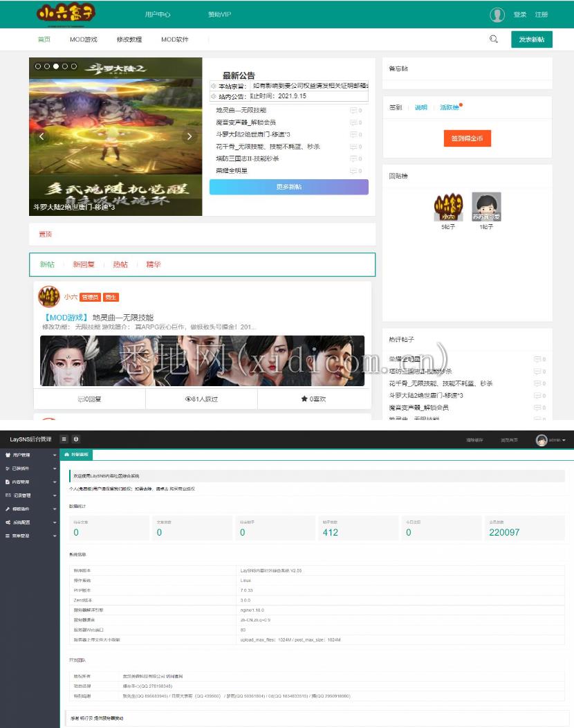Go to previous carousel slide arrow
574x728 pixels.
click(x=41, y=136)
